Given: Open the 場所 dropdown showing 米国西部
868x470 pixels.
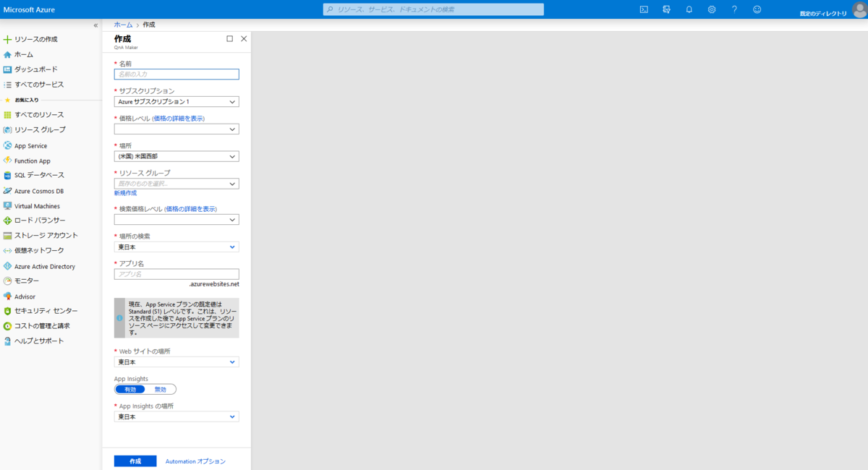Looking at the screenshot, I should point(176,156).
